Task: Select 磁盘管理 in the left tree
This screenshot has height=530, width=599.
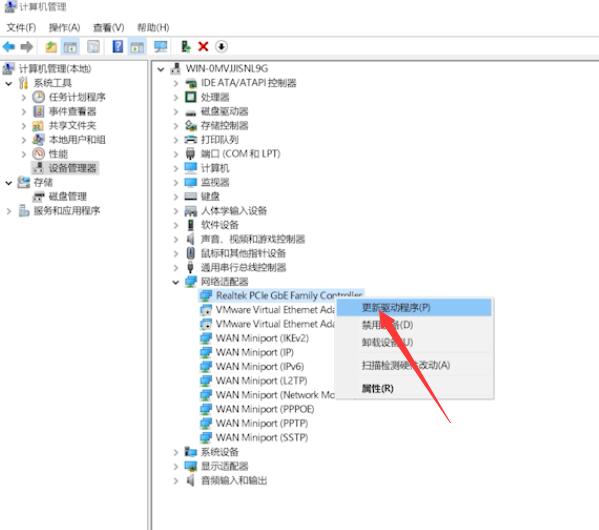Action: 68,197
